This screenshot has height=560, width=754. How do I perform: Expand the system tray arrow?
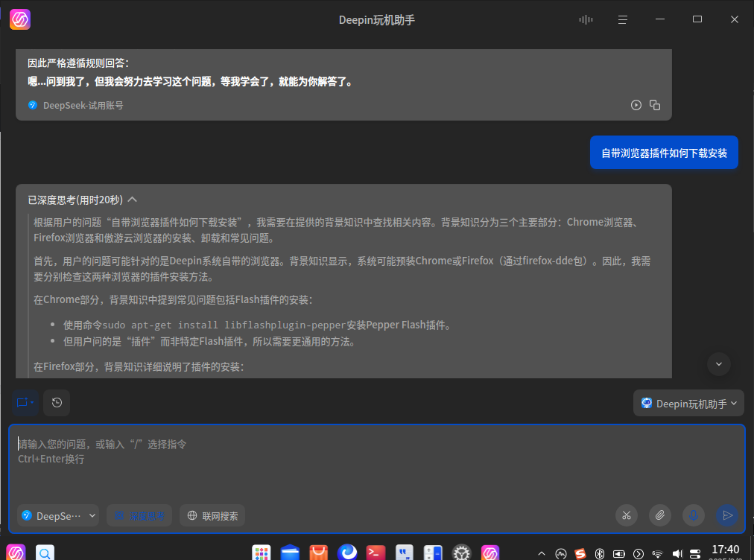[542, 554]
